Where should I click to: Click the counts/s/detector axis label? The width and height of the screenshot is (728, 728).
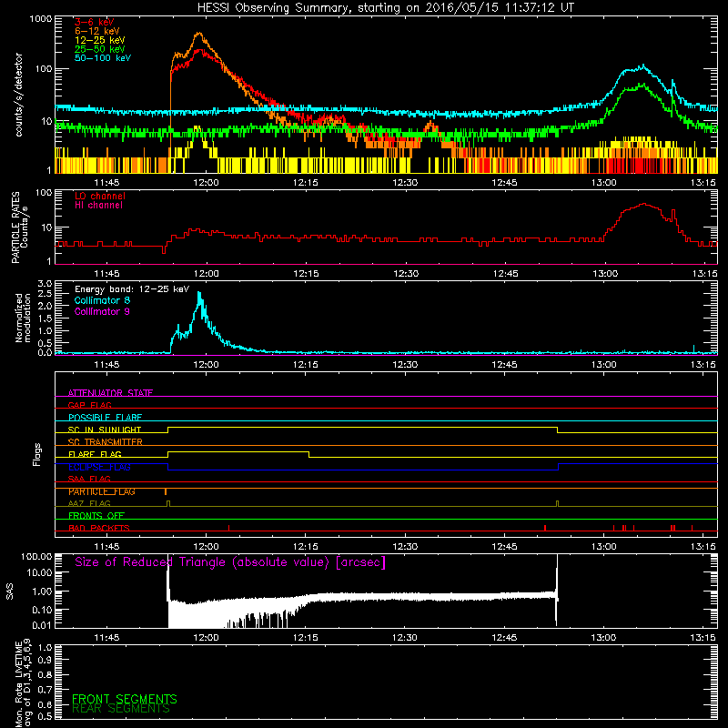click(x=18, y=95)
